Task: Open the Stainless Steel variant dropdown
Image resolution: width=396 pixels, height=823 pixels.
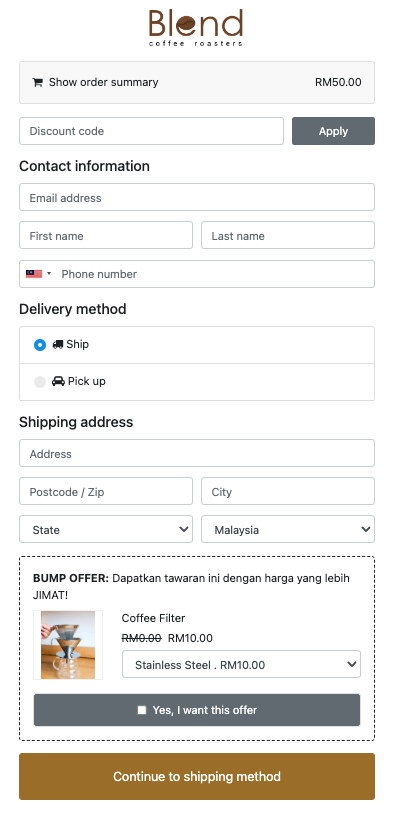Action: [242, 664]
